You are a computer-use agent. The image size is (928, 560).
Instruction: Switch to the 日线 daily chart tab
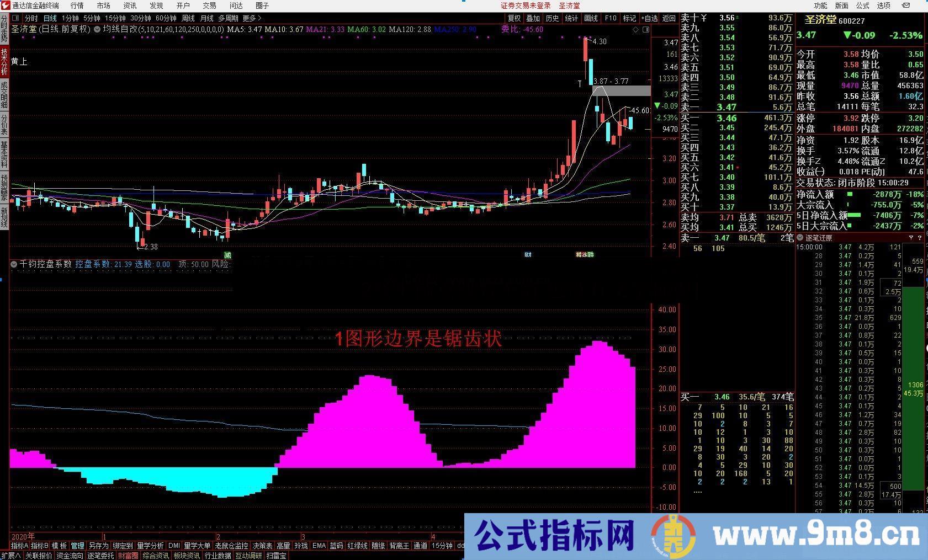pos(49,18)
